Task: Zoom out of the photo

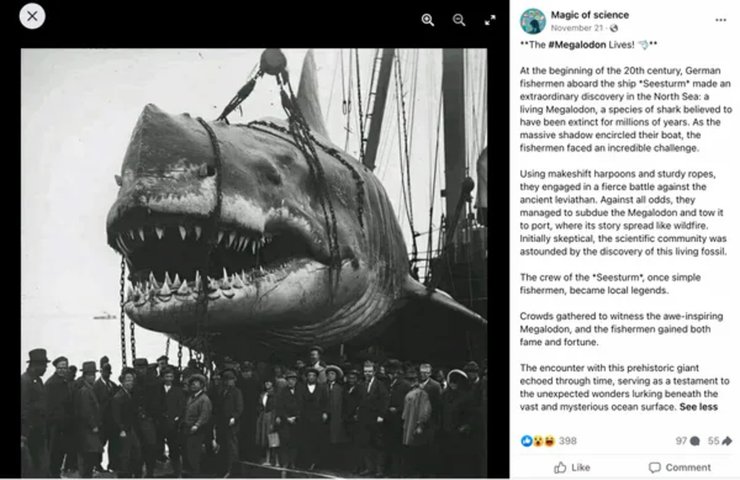Action: [459, 20]
